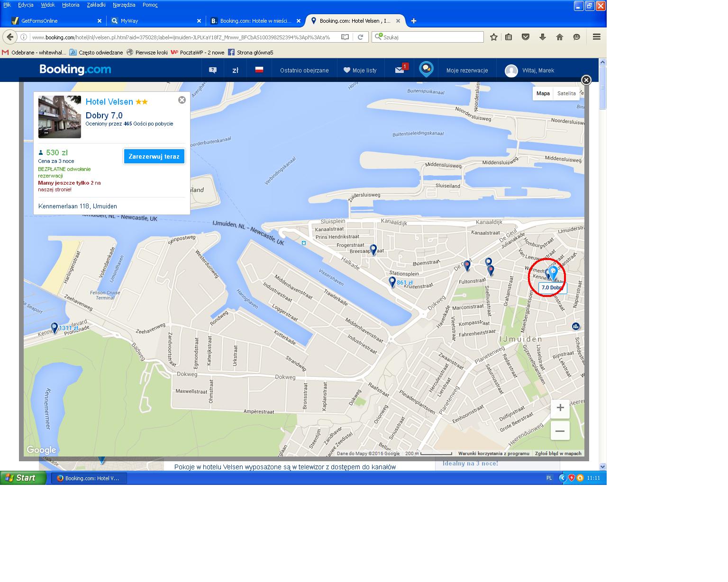The height and width of the screenshot is (582, 728).
Task: Open a new tab with plus
Action: 414,21
